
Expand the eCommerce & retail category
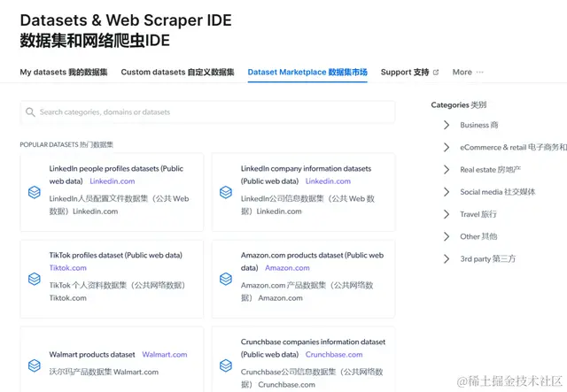[447, 148]
